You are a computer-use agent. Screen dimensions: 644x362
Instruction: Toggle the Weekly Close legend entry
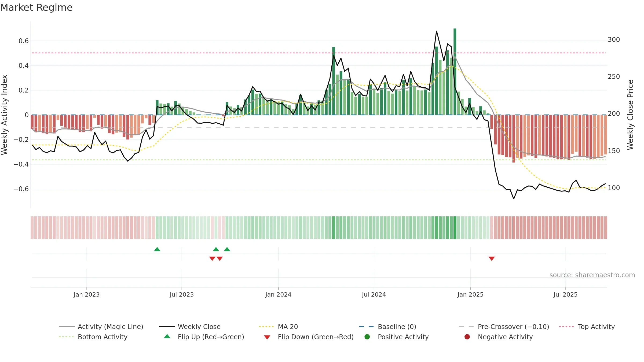point(190,327)
